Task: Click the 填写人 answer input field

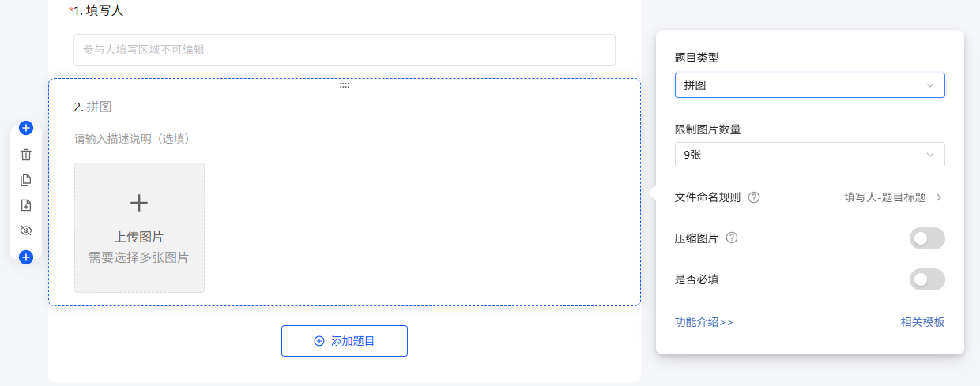Action: (345, 50)
